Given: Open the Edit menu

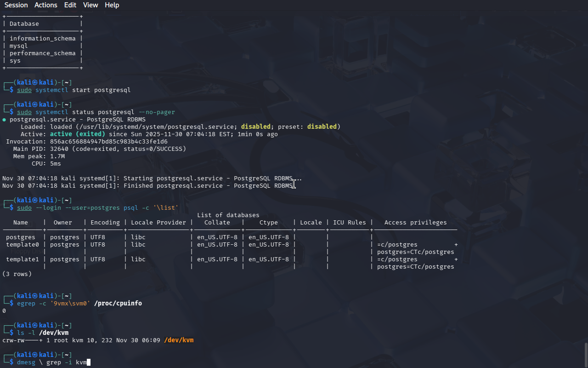Looking at the screenshot, I should point(70,5).
